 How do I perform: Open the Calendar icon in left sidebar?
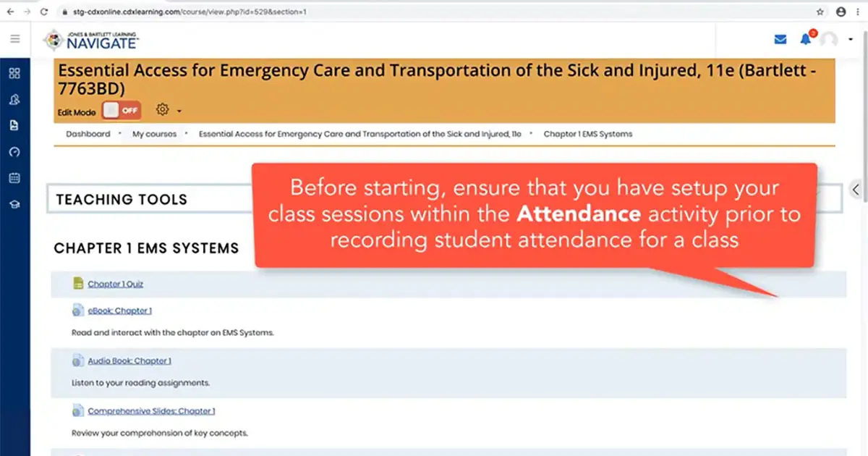coord(15,177)
